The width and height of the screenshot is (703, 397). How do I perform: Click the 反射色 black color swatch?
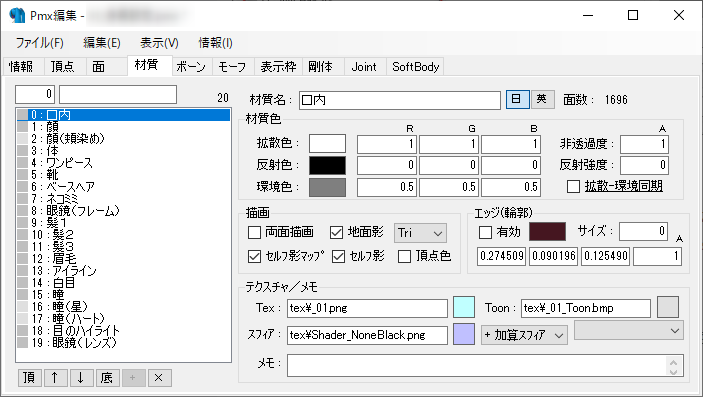327,165
